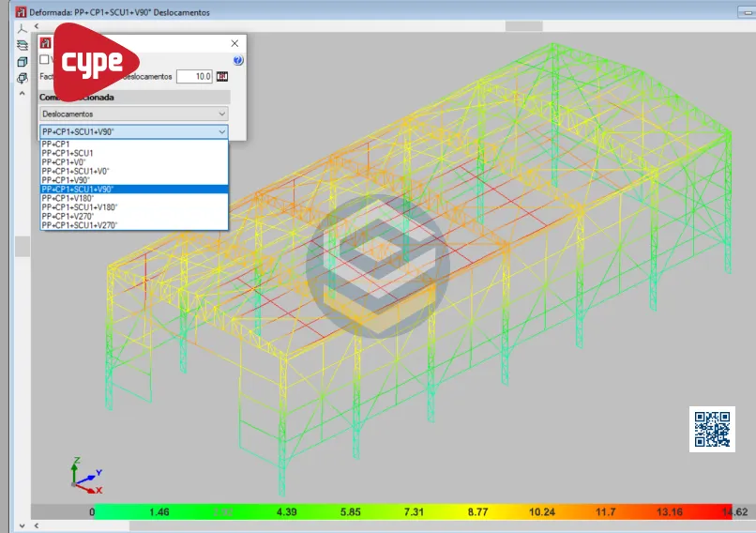The image size is (756, 533).
Task: Click the stacked layers icon in left toolbar
Action: click(x=23, y=44)
